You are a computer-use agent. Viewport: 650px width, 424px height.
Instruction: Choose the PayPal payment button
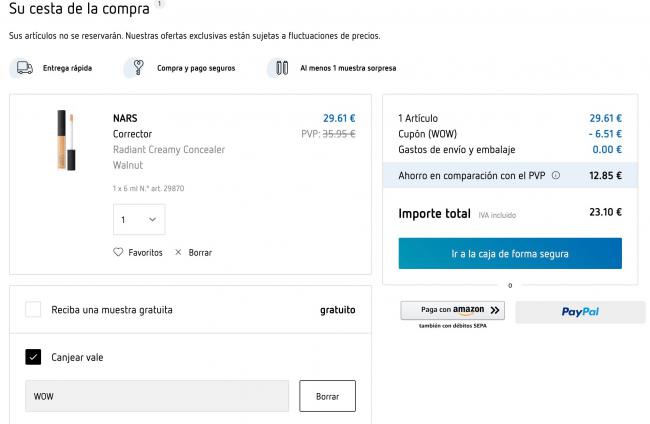[580, 312]
